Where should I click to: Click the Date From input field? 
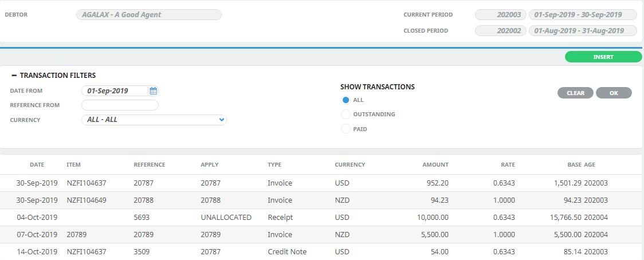pos(115,91)
